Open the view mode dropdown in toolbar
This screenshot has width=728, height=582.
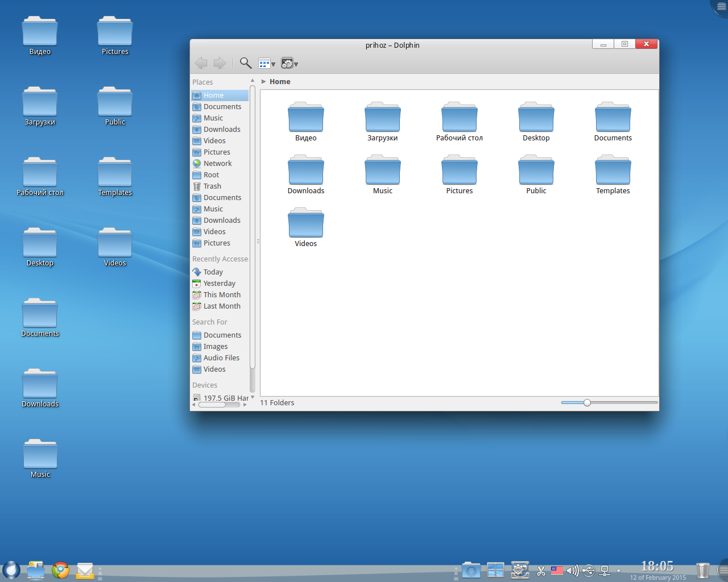pyautogui.click(x=267, y=64)
